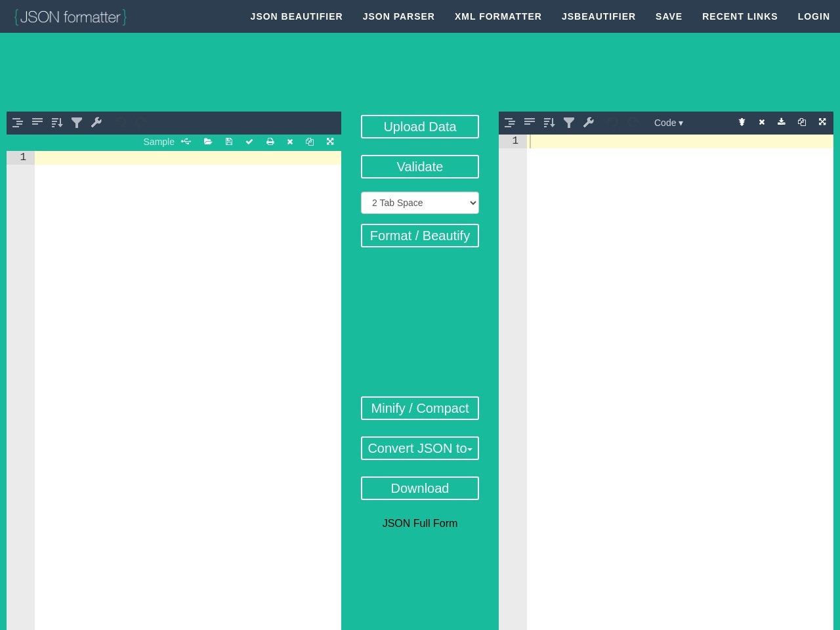Sort contents icon in left editor
The width and height of the screenshot is (840, 630).
(57, 123)
